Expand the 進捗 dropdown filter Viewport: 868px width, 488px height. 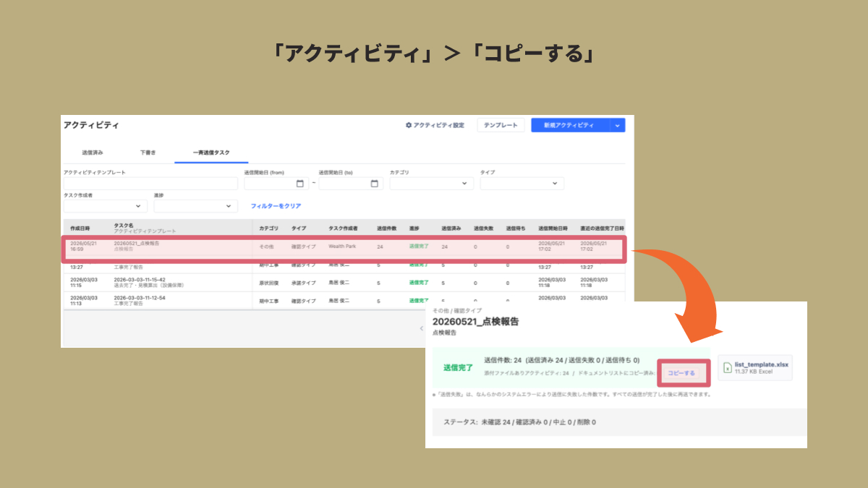click(x=196, y=206)
